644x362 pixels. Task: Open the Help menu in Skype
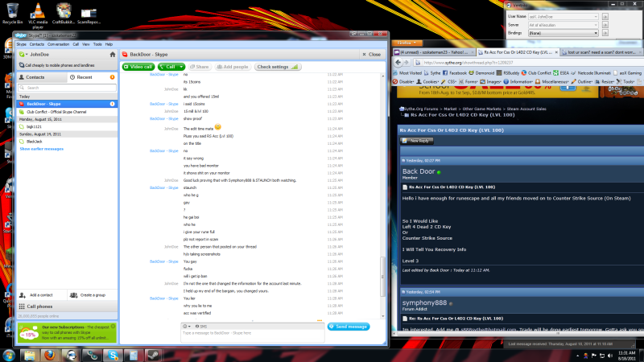(109, 44)
